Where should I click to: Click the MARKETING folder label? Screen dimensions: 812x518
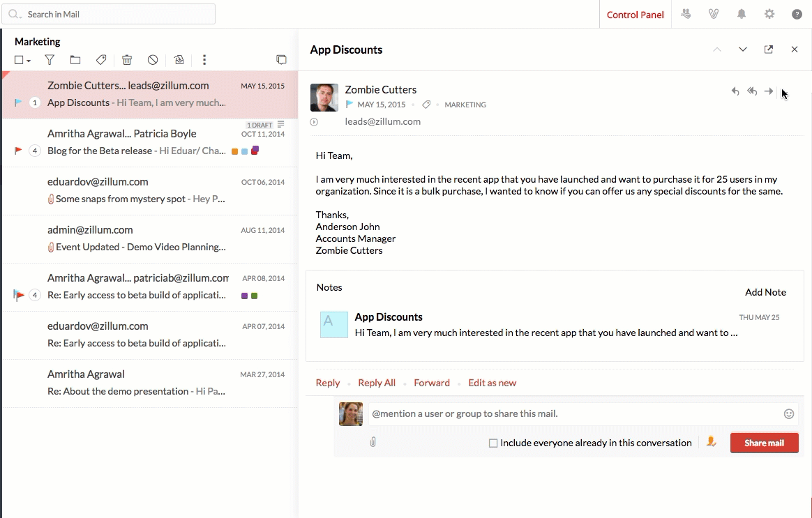coord(465,105)
